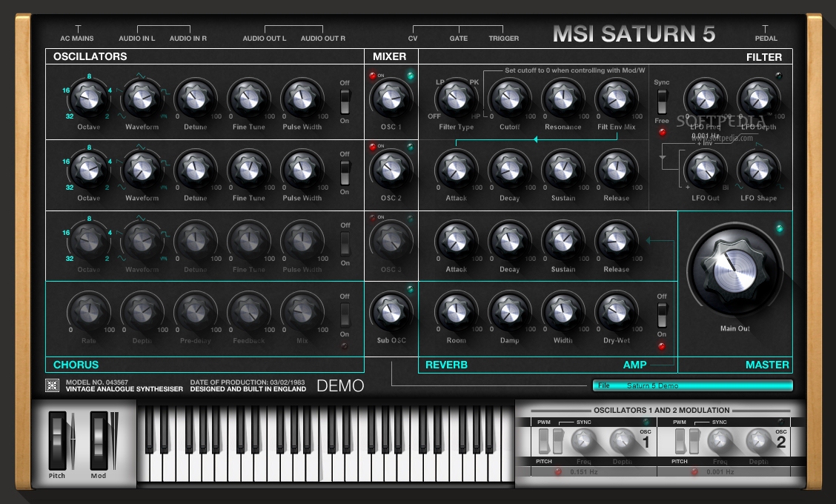Click the OSC 1 modulation Freq knob
The height and width of the screenshot is (504, 836).
click(x=583, y=440)
